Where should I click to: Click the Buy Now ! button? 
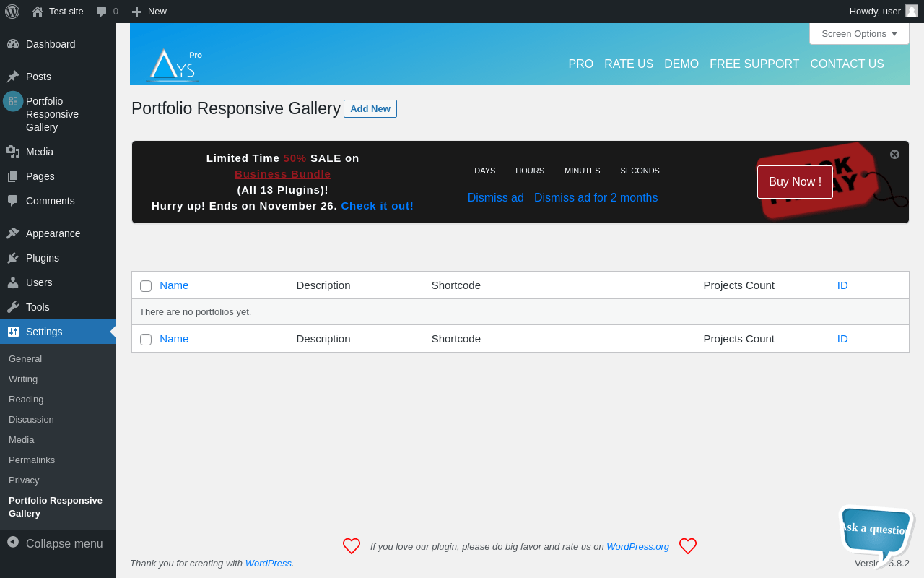[x=795, y=182]
